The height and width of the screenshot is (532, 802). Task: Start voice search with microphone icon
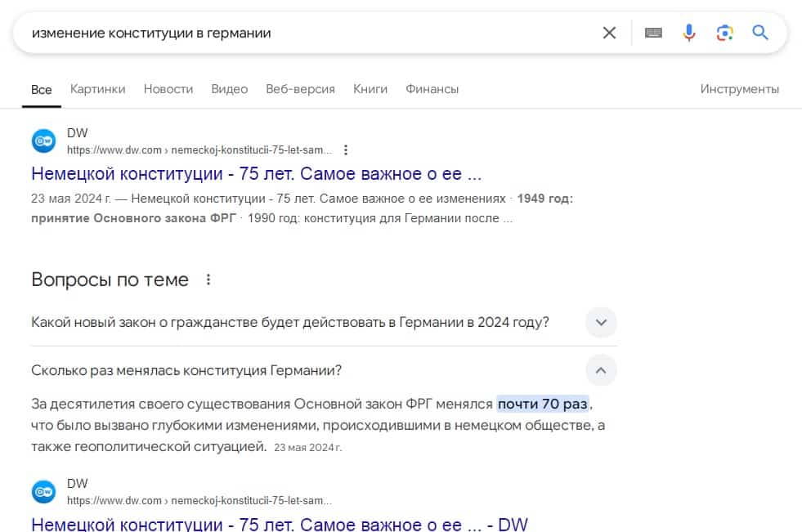click(689, 34)
